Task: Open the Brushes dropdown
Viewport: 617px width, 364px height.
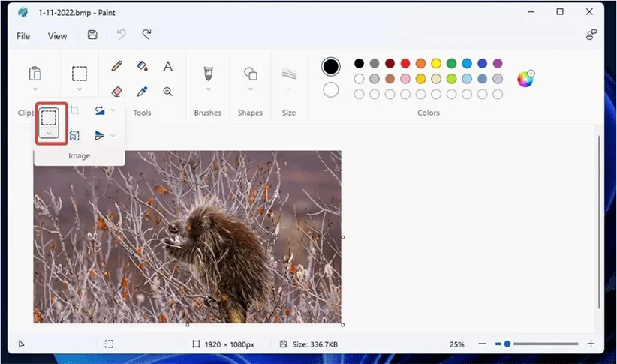Action: pyautogui.click(x=208, y=89)
